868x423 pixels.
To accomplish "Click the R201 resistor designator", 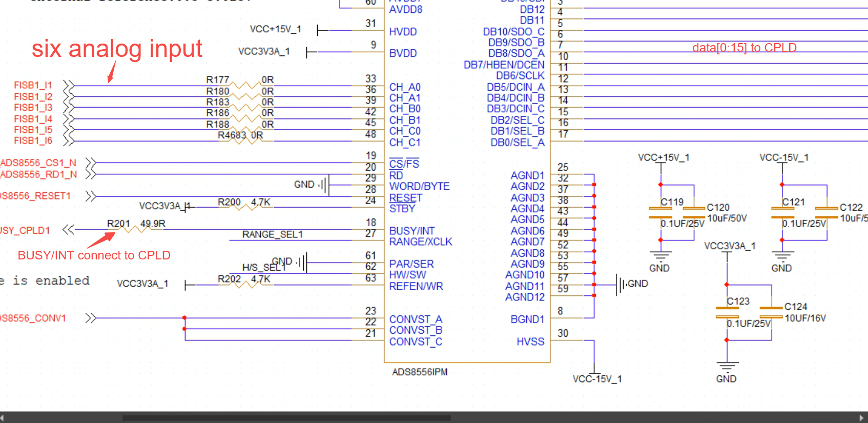I will [x=118, y=224].
